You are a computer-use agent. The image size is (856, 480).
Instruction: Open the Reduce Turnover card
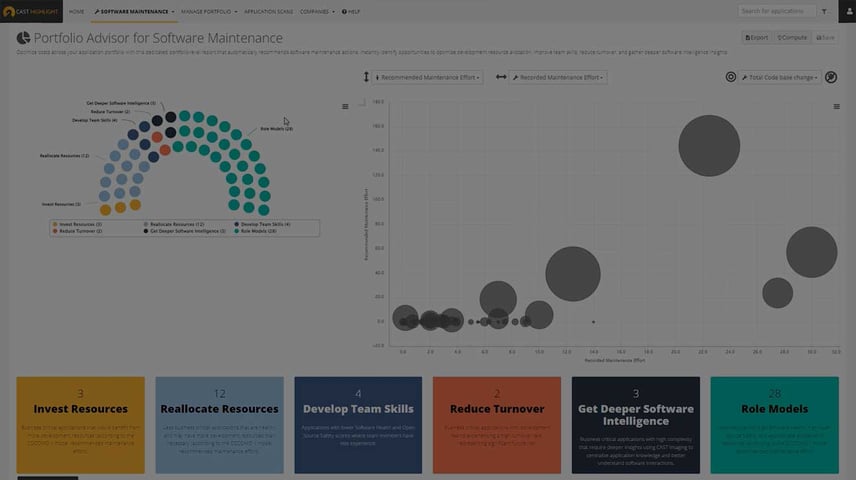click(x=497, y=425)
